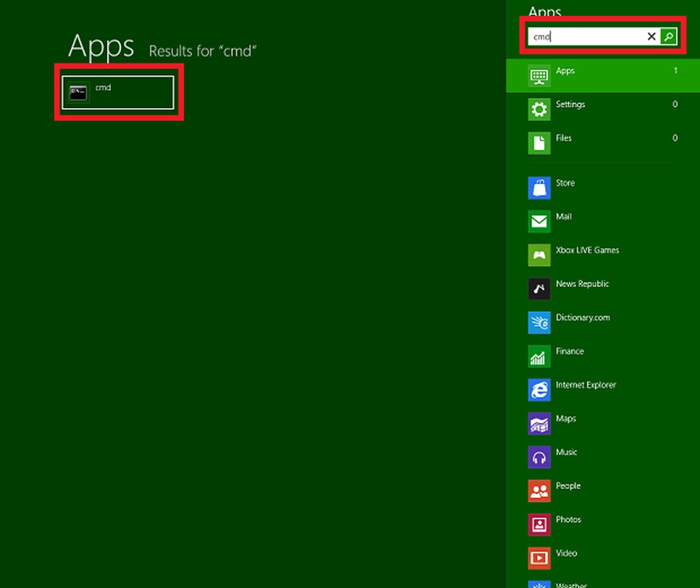This screenshot has width=700, height=588.
Task: Click the Apps result count 1
Action: pos(675,70)
